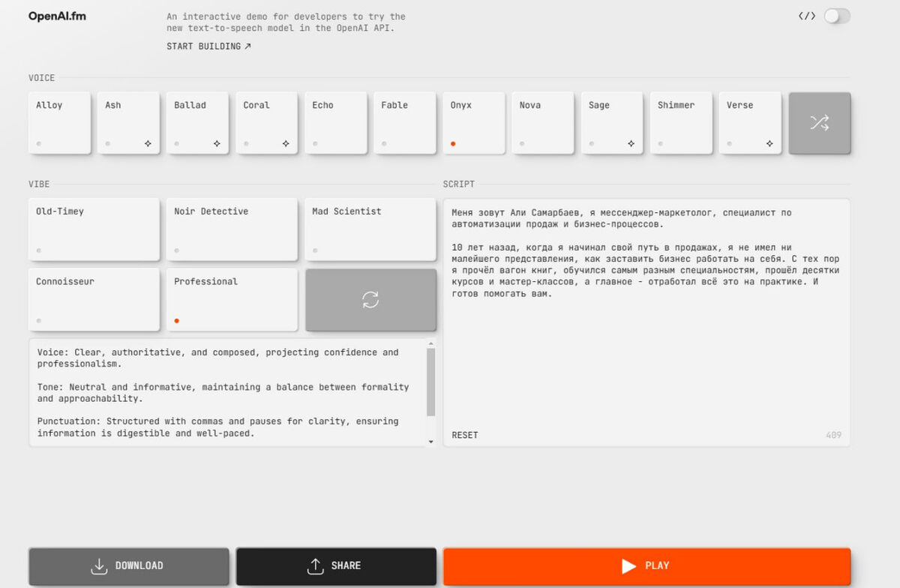The width and height of the screenshot is (900, 588).
Task: Click the VIBE section heading
Action: point(39,184)
